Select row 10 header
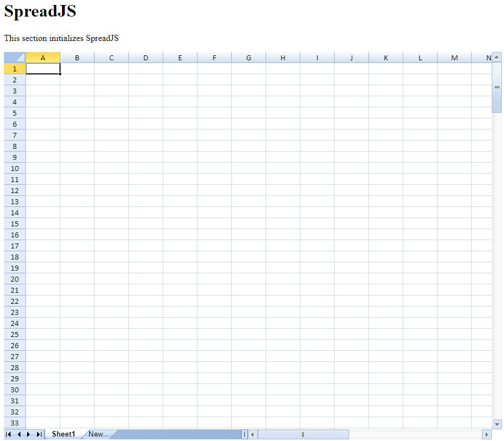Screen dimensions: 504x441 pyautogui.click(x=15, y=168)
